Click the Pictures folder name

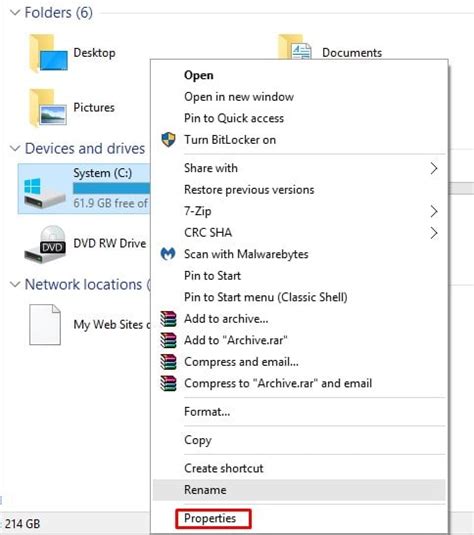[94, 107]
